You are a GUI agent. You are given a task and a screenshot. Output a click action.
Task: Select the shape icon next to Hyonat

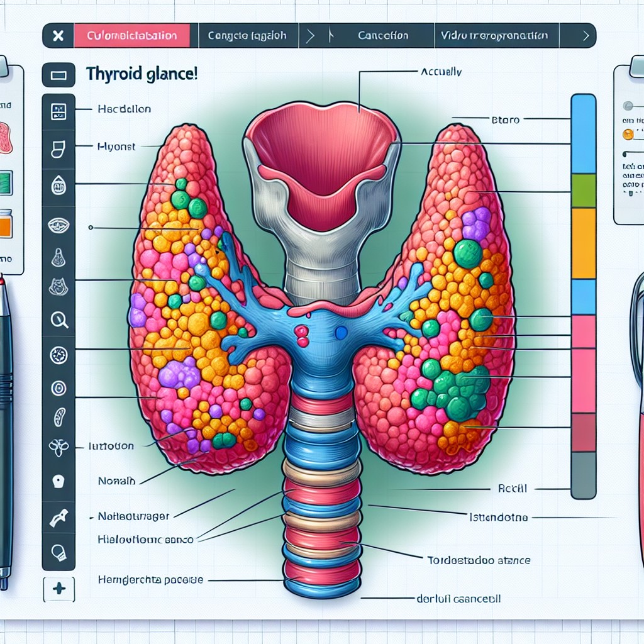(58, 148)
